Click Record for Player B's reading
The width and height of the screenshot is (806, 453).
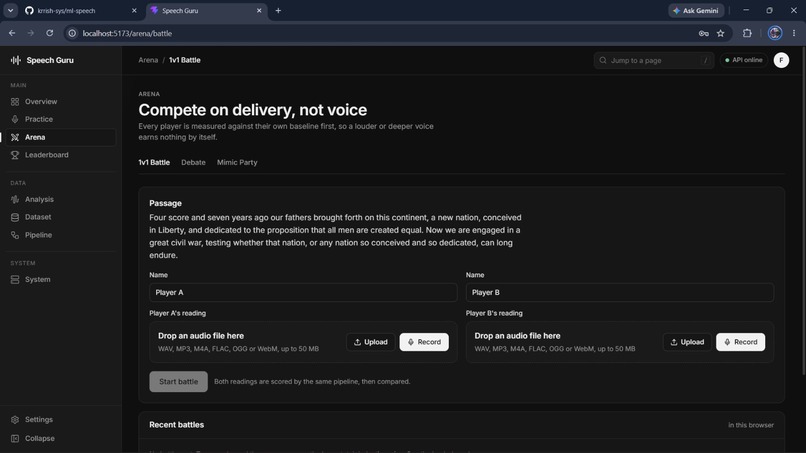pyautogui.click(x=741, y=342)
